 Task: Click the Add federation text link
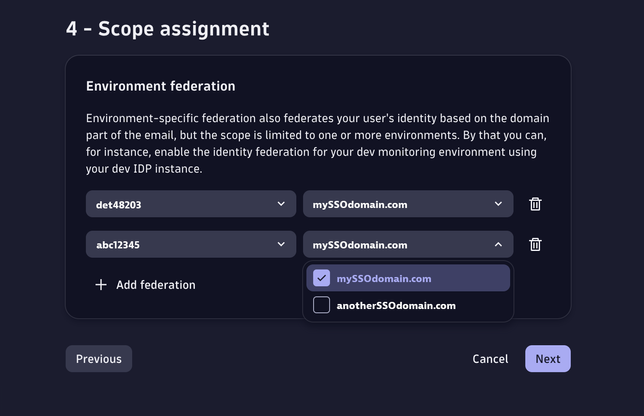click(x=156, y=285)
